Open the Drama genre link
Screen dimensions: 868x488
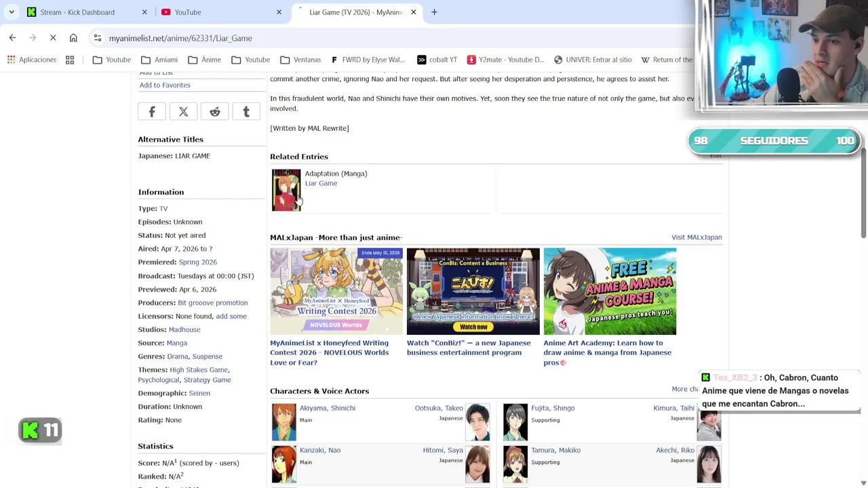[178, 357]
